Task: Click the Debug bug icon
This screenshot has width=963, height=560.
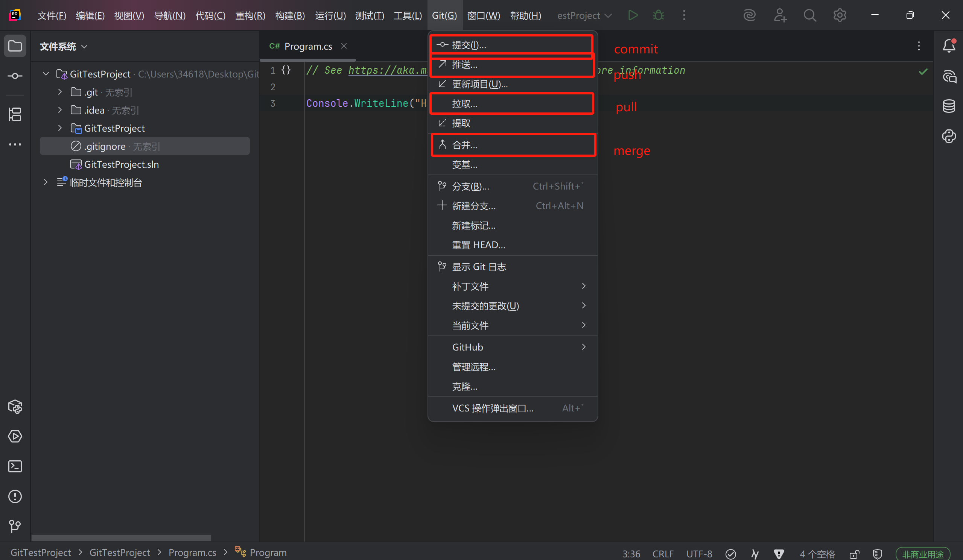Action: point(659,15)
